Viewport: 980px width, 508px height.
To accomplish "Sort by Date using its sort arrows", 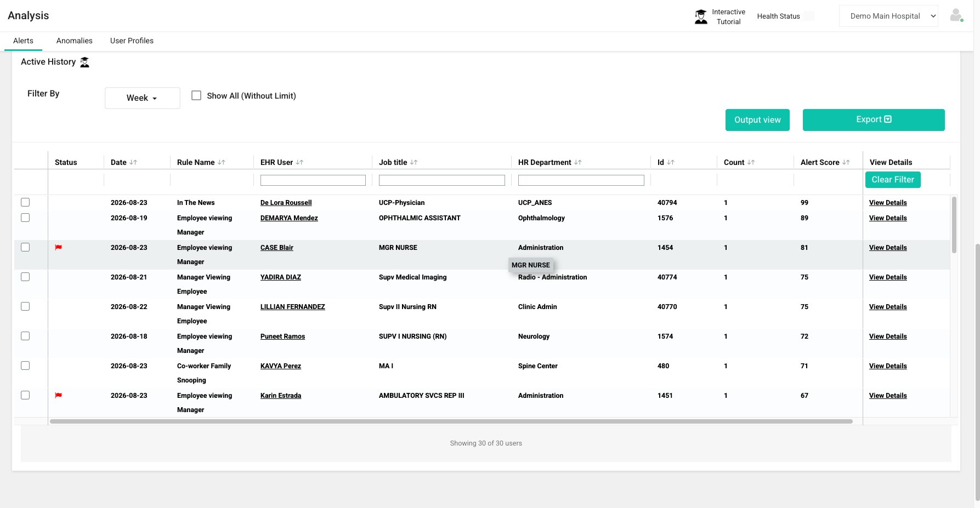I will [x=133, y=162].
